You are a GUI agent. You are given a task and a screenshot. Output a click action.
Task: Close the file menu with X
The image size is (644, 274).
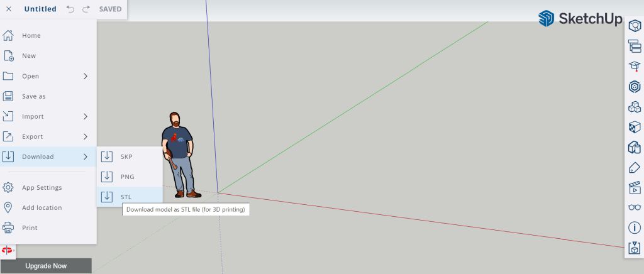pos(9,9)
